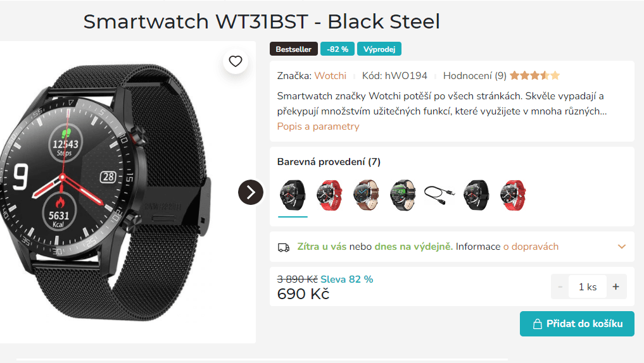Open the 'o dopravách' shipping link
Viewport: 644px width, 363px height.
click(x=531, y=247)
